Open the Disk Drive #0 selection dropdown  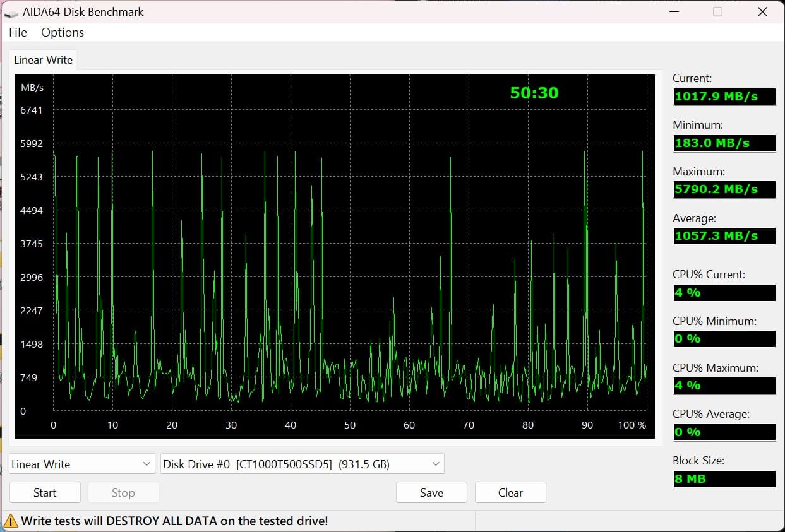[x=303, y=464]
